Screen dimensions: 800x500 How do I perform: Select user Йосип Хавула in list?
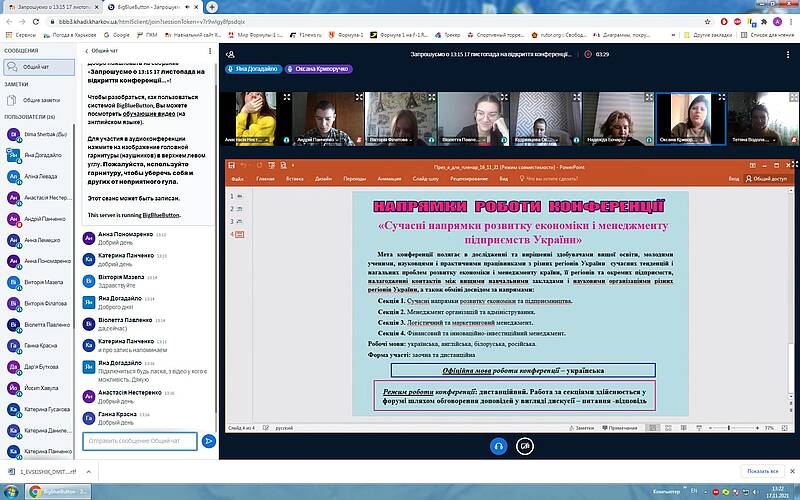tap(39, 388)
